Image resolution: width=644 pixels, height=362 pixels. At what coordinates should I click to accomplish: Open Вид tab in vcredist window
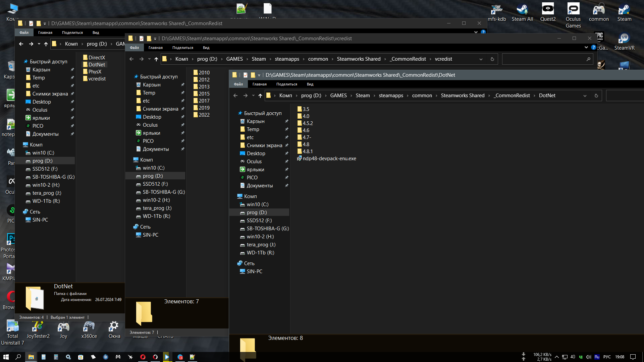coord(206,48)
